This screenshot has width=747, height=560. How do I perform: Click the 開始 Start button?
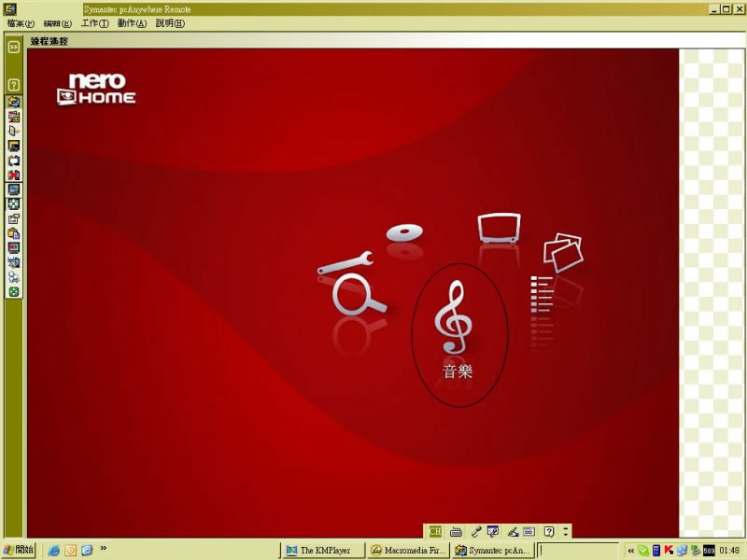19,550
